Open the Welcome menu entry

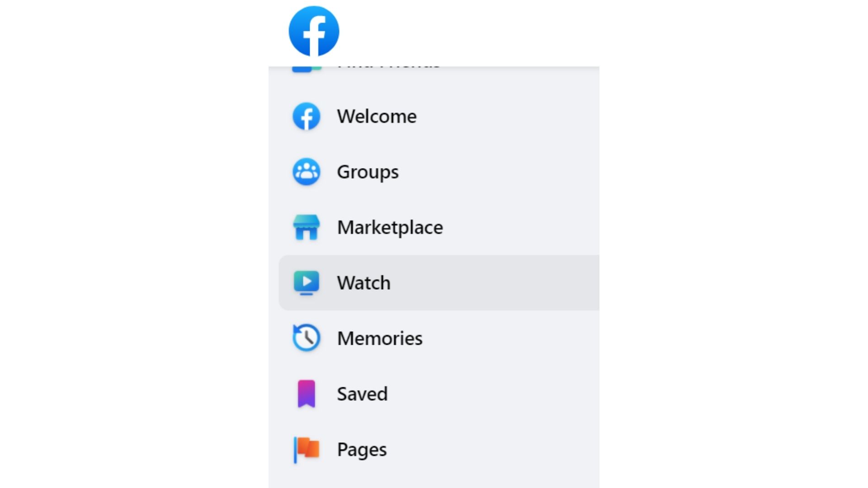(377, 116)
